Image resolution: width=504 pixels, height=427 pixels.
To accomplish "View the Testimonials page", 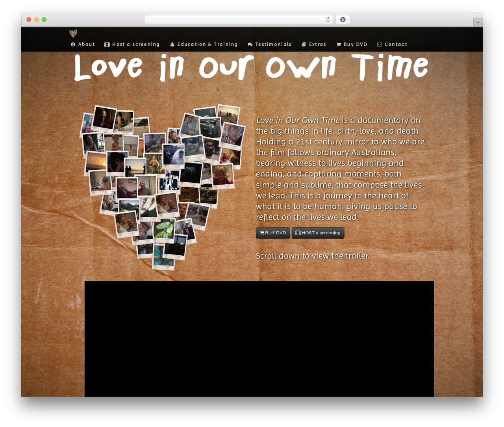I will pos(270,45).
